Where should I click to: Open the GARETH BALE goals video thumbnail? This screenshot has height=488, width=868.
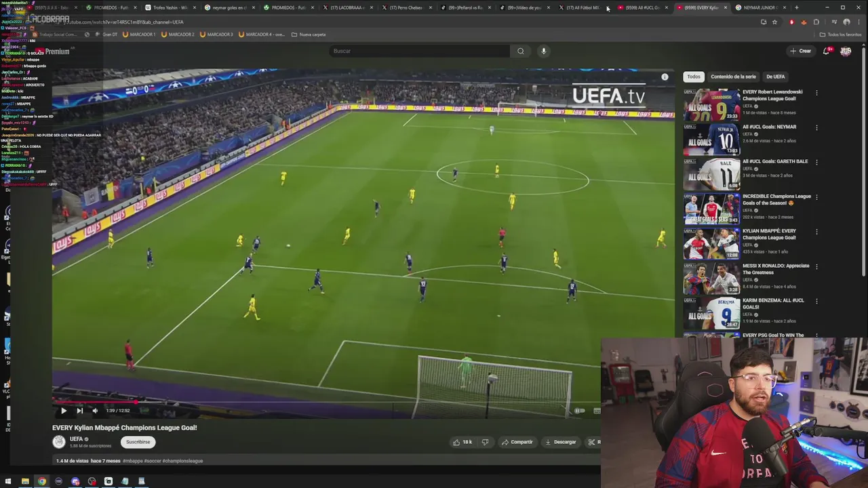(711, 174)
